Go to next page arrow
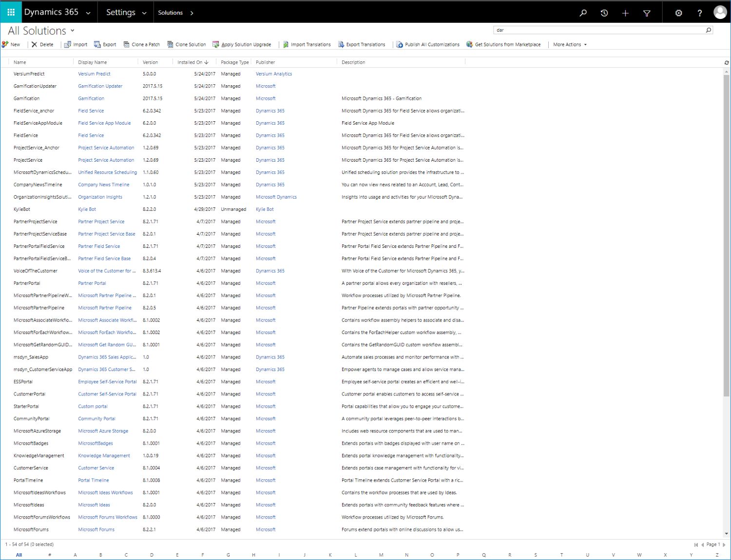 click(x=724, y=545)
